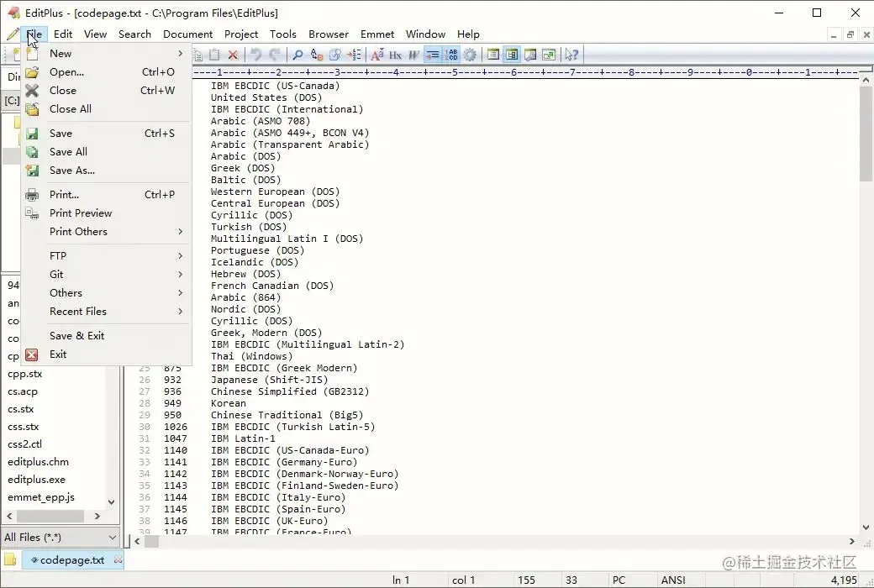This screenshot has width=874, height=588.
Task: Click the Close All icon in File menu
Action: point(32,108)
